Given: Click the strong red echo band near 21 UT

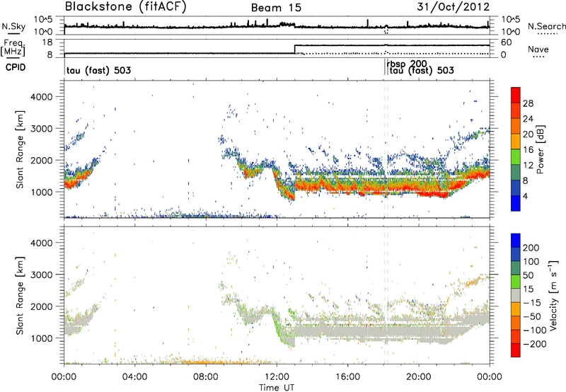Looking at the screenshot, I should click(433, 193).
